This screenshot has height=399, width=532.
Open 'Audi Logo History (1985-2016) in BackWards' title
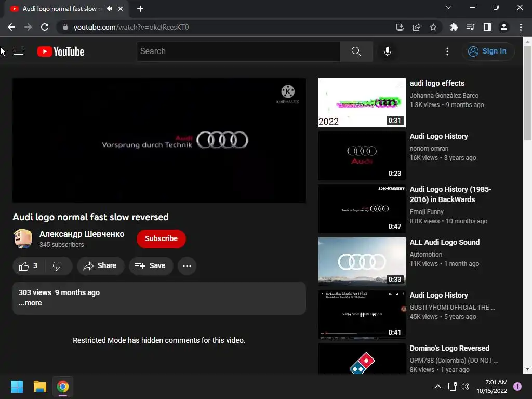click(450, 194)
